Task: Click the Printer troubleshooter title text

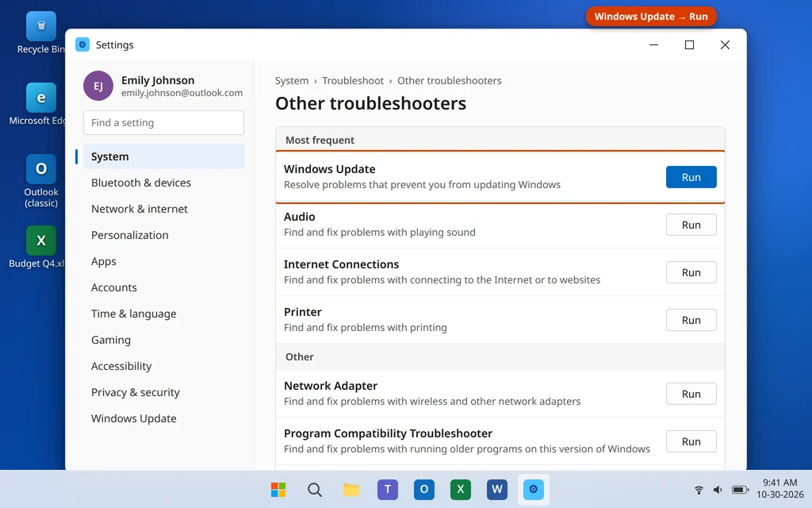Action: click(302, 312)
